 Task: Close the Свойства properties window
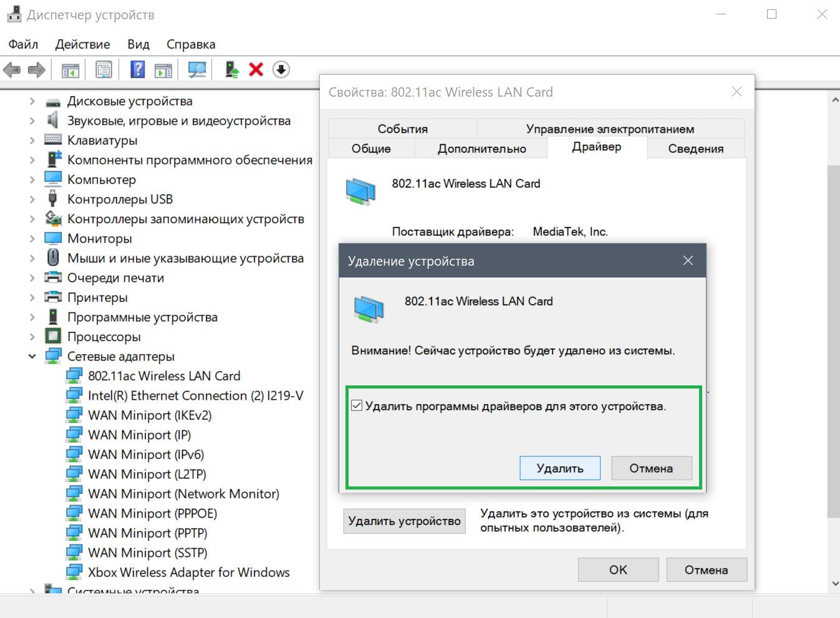736,92
